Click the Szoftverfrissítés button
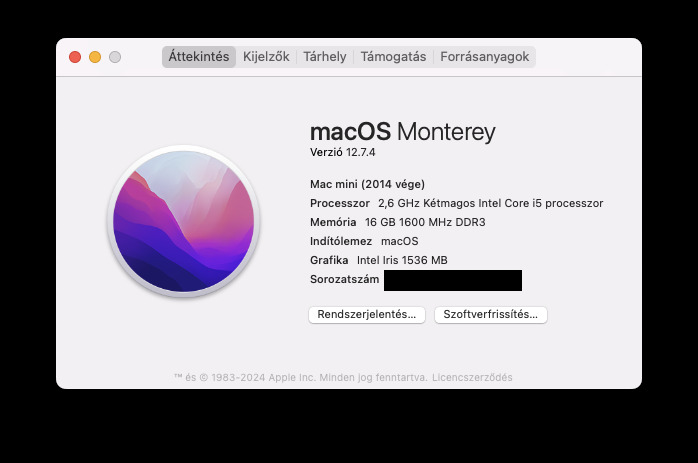This screenshot has width=698, height=463. pos(491,315)
